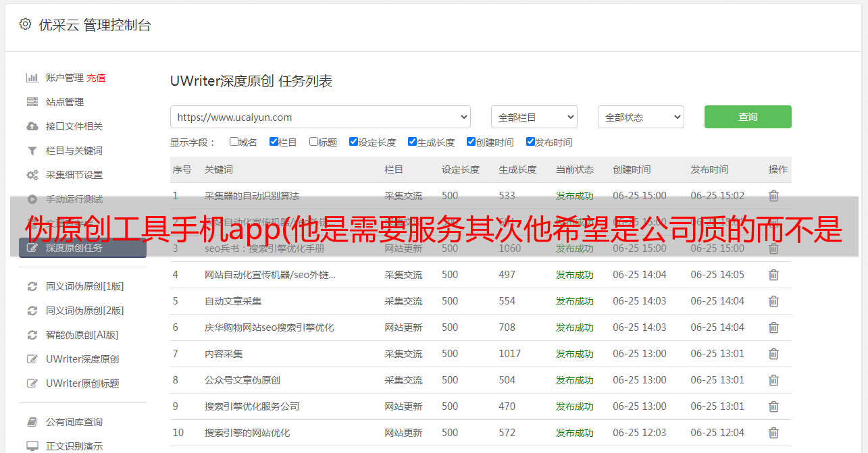Viewport: 868px width, 453px height.
Task: Click the 采集细节设置 gears icon
Action: pos(32,175)
